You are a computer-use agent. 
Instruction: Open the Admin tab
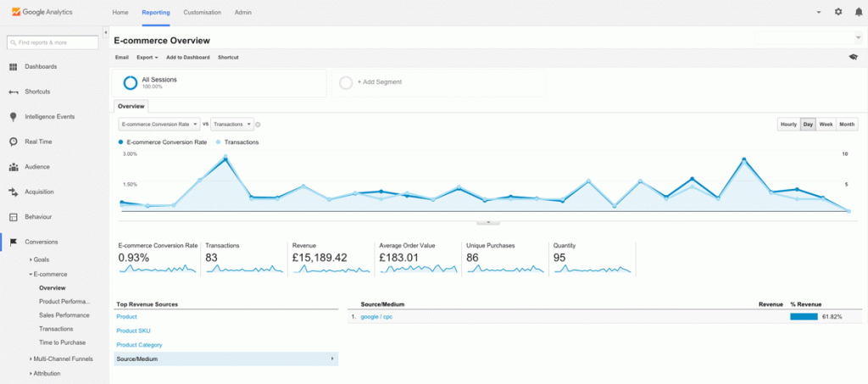(242, 12)
